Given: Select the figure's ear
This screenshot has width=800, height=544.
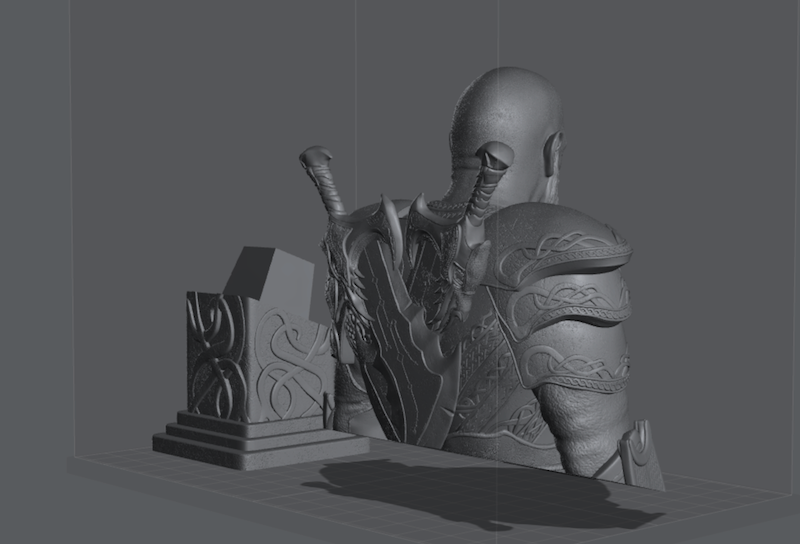Looking at the screenshot, I should click(x=552, y=152).
